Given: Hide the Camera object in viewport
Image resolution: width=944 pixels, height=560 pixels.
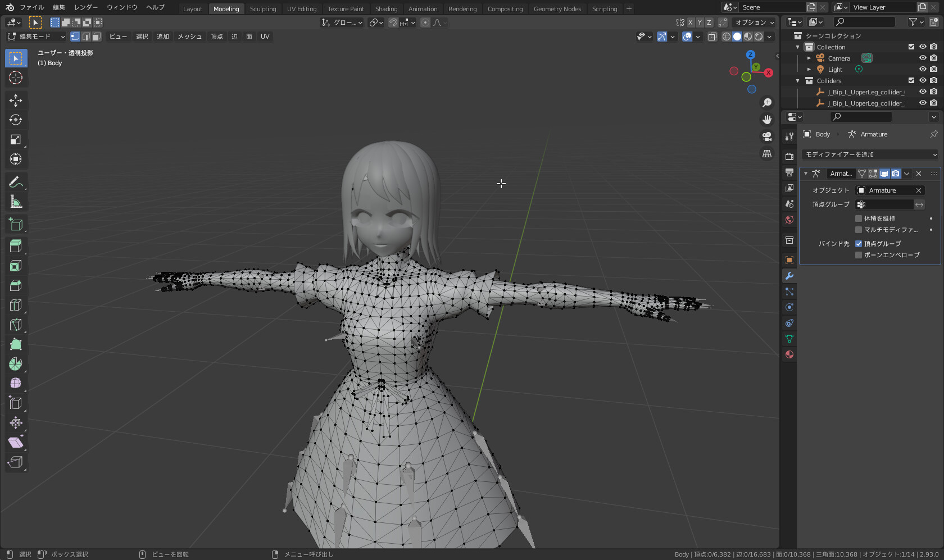Looking at the screenshot, I should (x=923, y=58).
